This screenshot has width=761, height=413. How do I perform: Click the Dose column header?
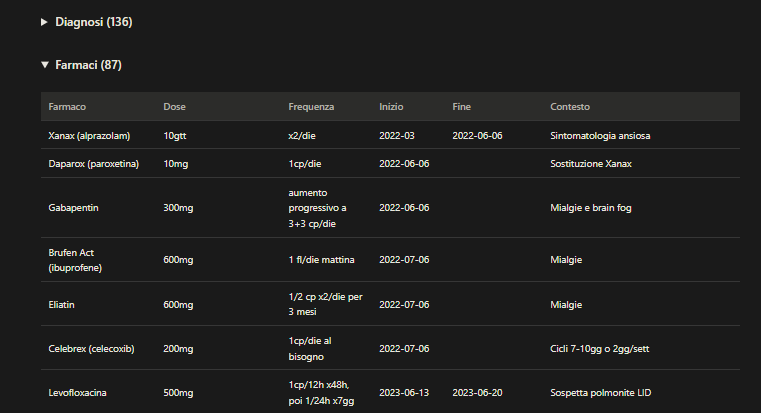[174, 107]
